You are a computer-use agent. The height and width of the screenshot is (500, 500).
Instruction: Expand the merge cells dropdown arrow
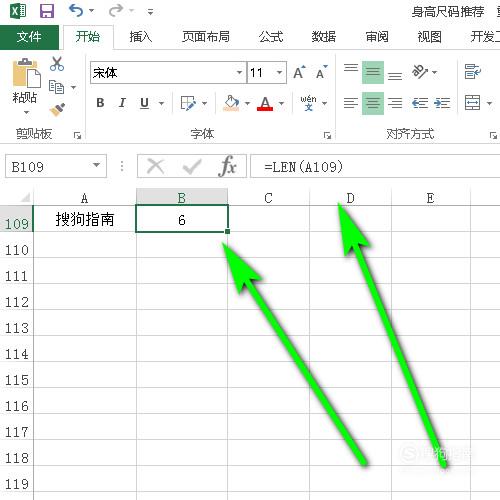[x=489, y=103]
